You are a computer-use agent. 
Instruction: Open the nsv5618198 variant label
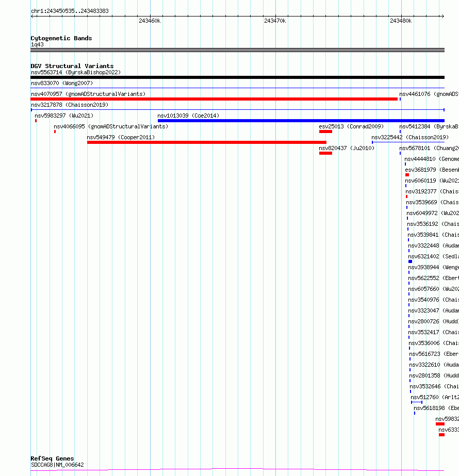click(x=436, y=408)
